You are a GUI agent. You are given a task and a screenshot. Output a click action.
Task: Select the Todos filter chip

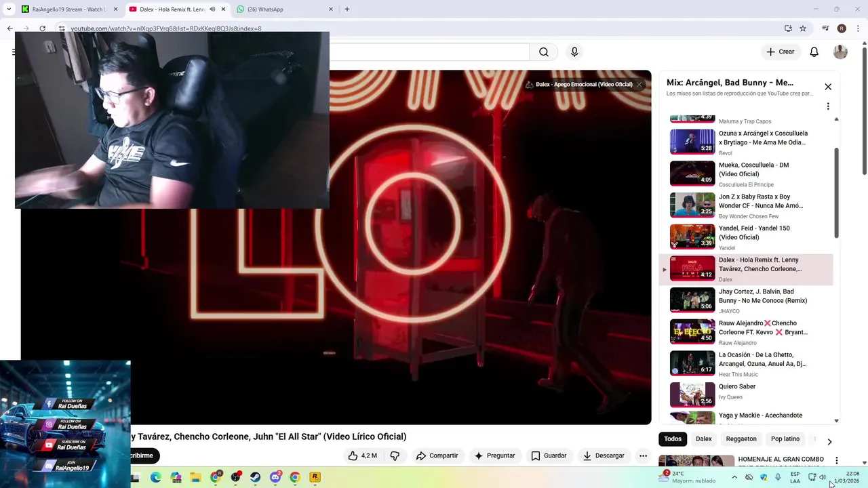[673, 439]
